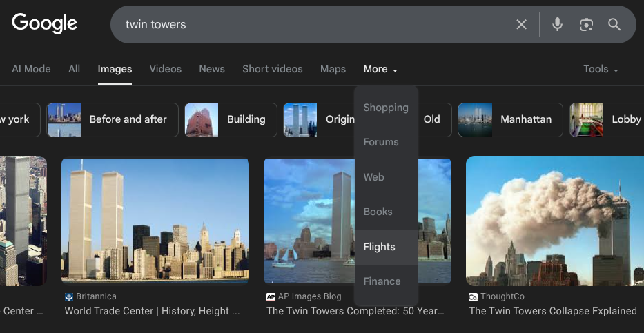Apply the Manhattan filter chip
This screenshot has width=644, height=333.
click(x=510, y=119)
